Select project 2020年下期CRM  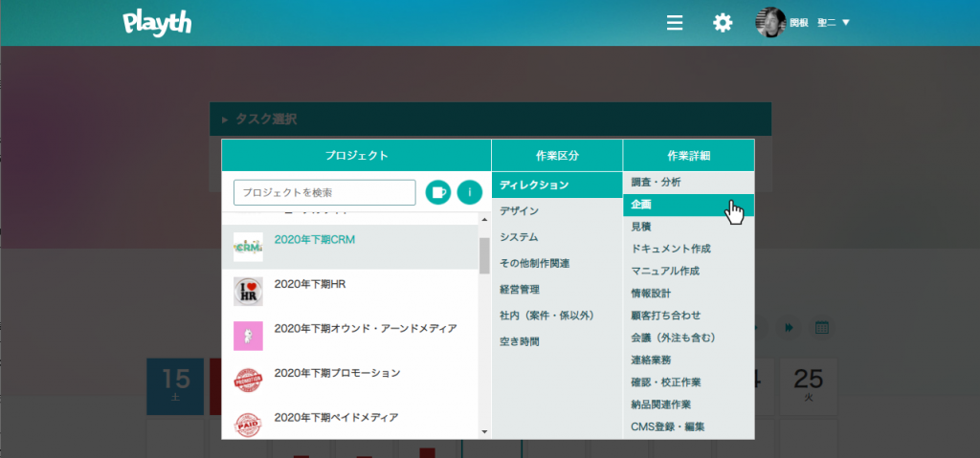point(350,247)
